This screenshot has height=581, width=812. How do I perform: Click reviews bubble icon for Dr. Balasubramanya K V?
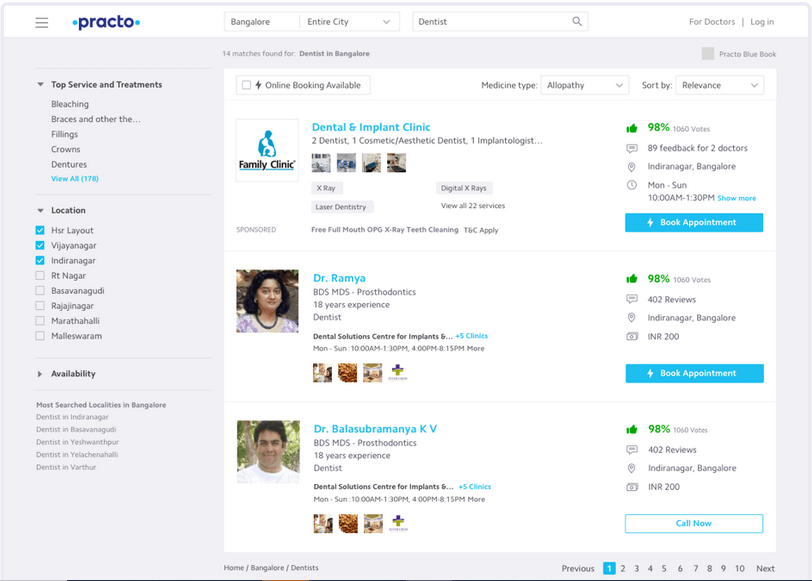point(632,449)
